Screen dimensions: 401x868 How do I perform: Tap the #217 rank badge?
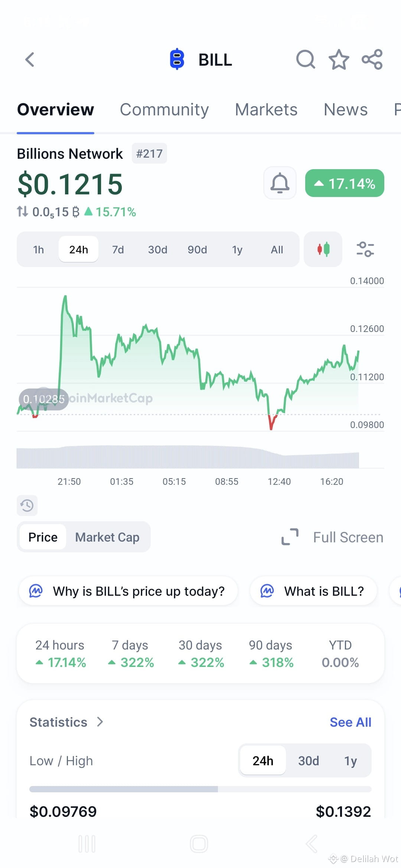[x=149, y=154]
